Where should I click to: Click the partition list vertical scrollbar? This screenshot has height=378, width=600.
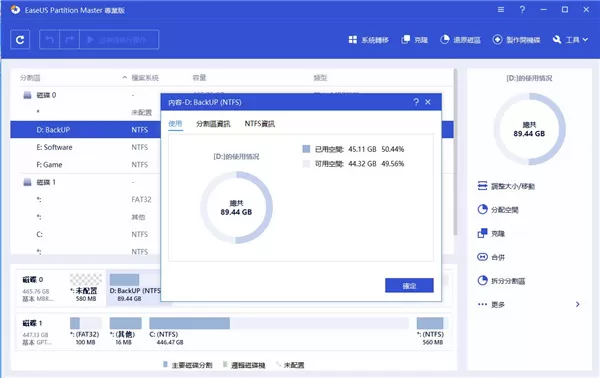pos(455,152)
